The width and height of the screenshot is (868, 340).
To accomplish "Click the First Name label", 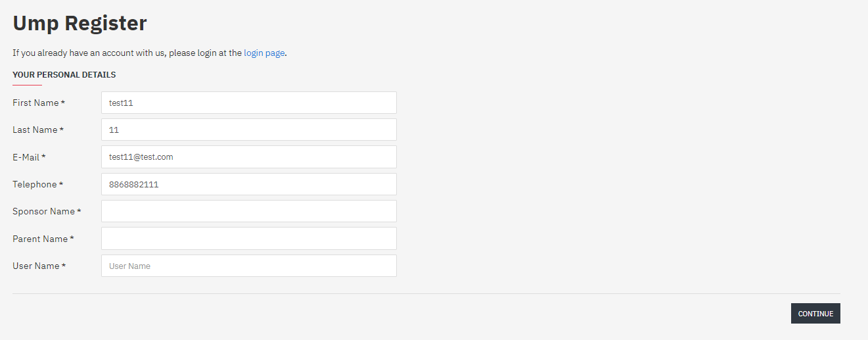I will point(35,103).
